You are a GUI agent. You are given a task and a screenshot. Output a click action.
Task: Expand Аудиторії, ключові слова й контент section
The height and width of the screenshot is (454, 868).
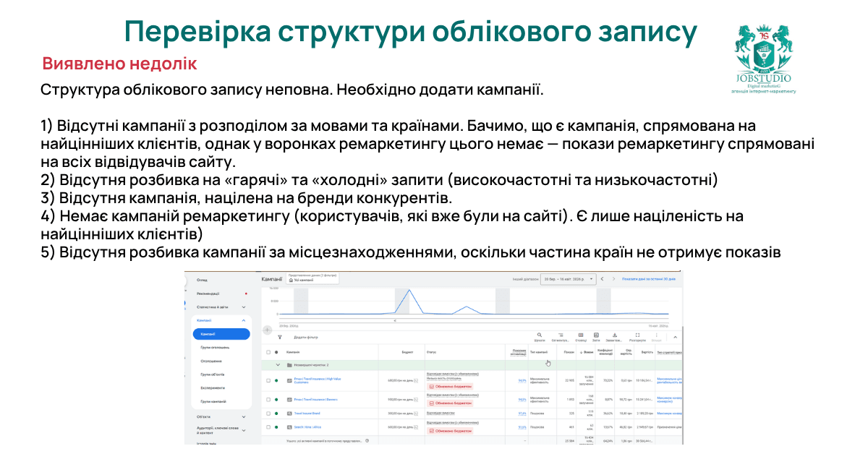click(244, 429)
